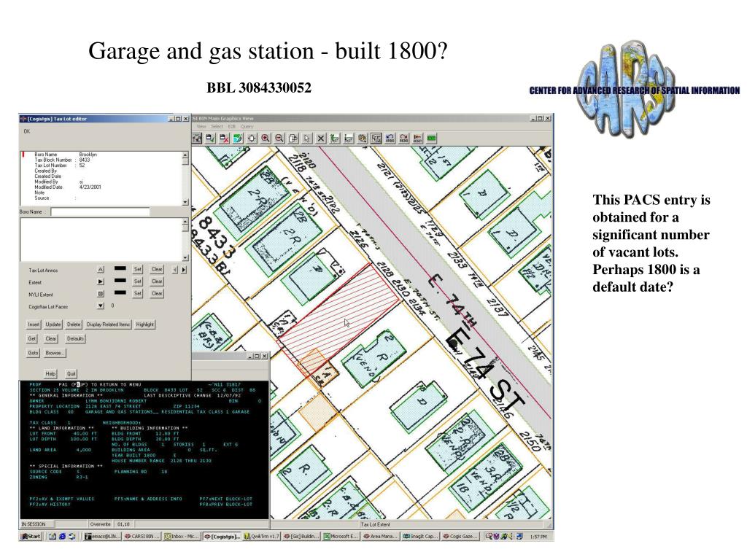
Task: Click the Boro Name input field
Action: coord(100,211)
